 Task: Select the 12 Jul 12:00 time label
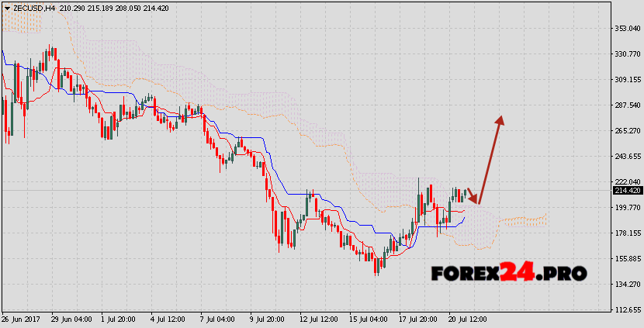pos(319,319)
